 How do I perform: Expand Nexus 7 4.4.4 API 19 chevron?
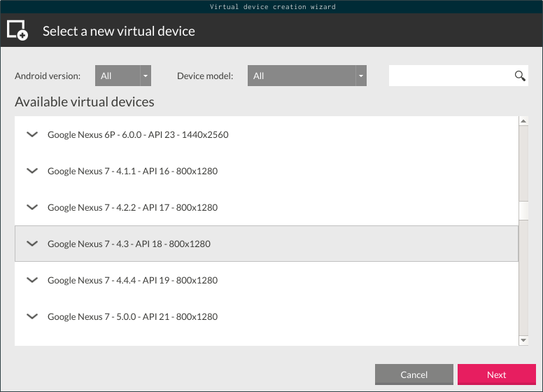[32, 280]
